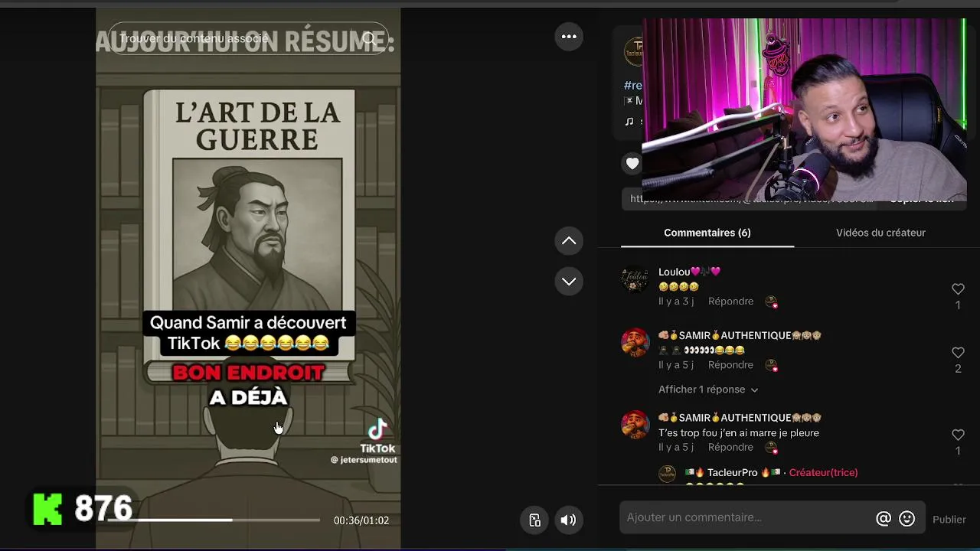Open the TacleurPro reply avatar
The height and width of the screenshot is (551, 980).
pos(668,474)
